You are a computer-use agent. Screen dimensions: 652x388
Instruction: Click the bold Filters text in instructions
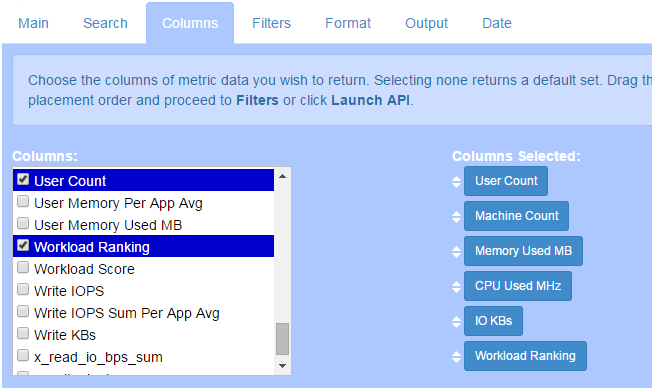coord(257,100)
